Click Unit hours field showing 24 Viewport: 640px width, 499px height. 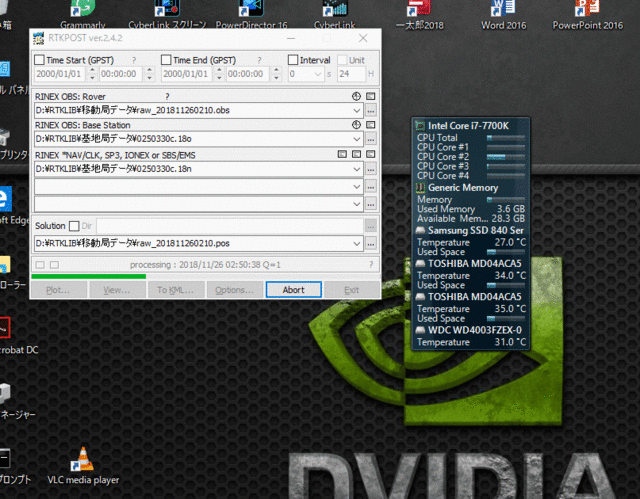[351, 74]
